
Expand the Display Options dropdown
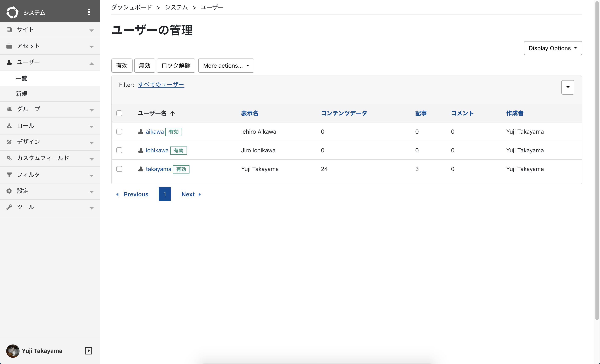point(553,48)
